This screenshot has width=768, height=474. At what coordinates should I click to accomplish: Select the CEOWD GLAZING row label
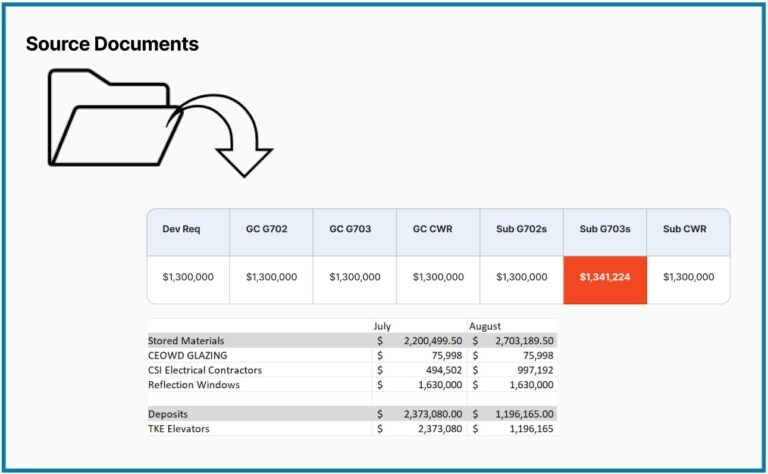188,356
